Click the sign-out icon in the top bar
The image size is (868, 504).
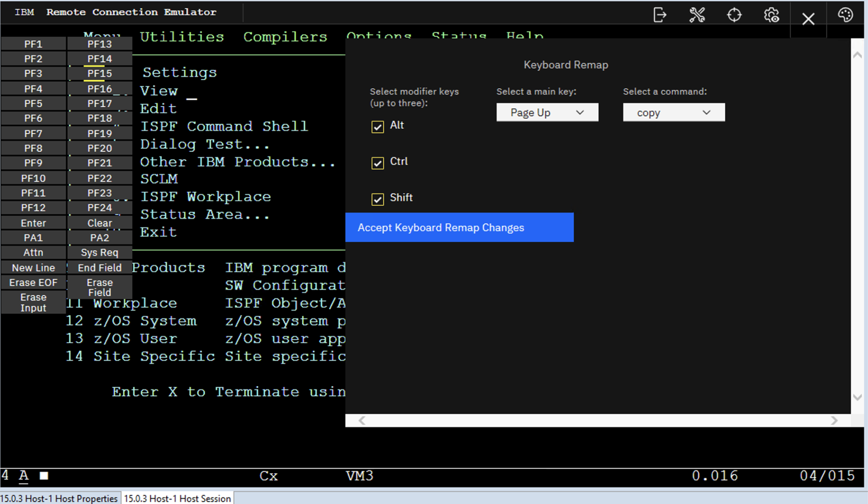(660, 14)
